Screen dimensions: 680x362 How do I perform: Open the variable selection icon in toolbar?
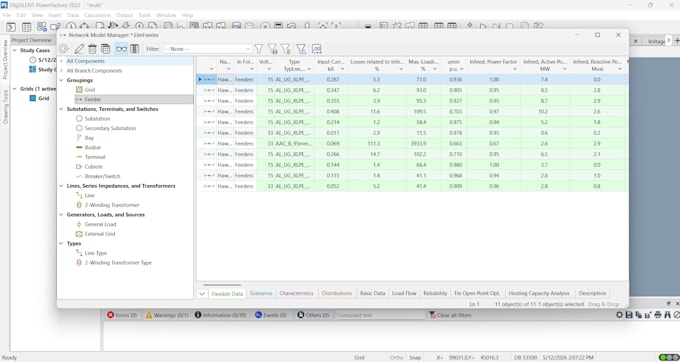[x=317, y=49]
